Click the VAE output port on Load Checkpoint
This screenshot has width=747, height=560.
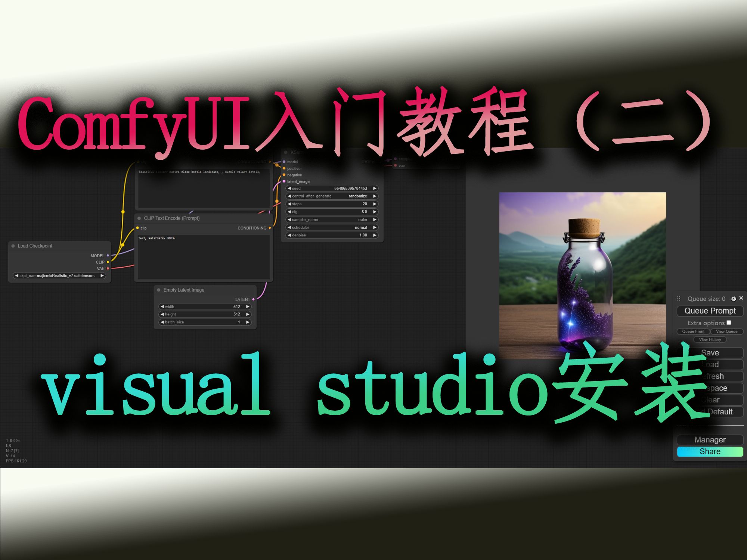coord(108,268)
